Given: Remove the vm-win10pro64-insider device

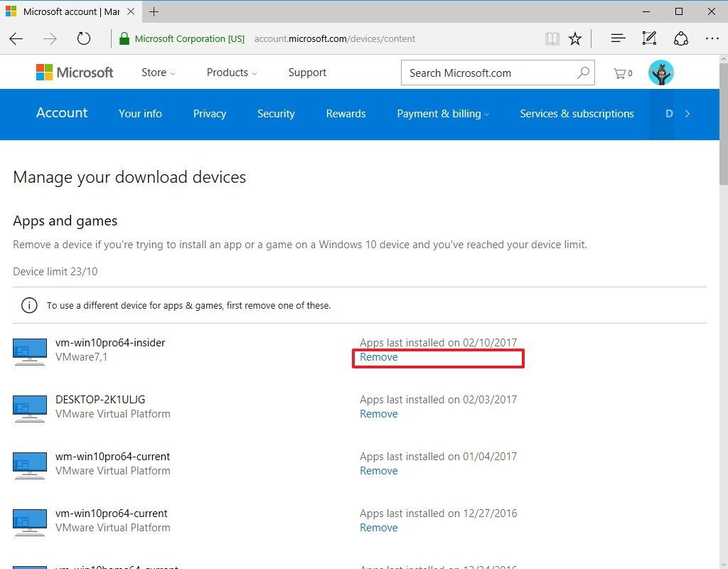Looking at the screenshot, I should [378, 357].
